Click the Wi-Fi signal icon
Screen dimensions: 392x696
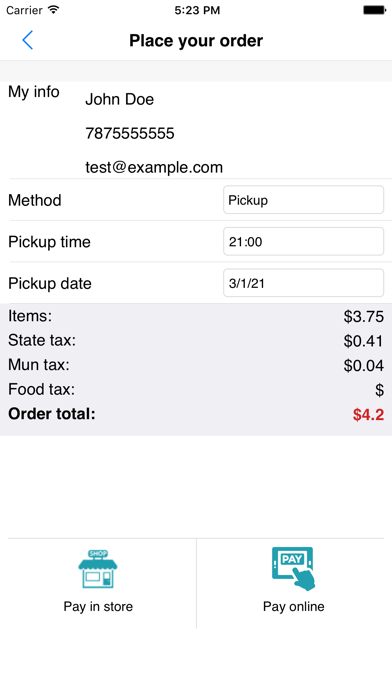point(54,10)
